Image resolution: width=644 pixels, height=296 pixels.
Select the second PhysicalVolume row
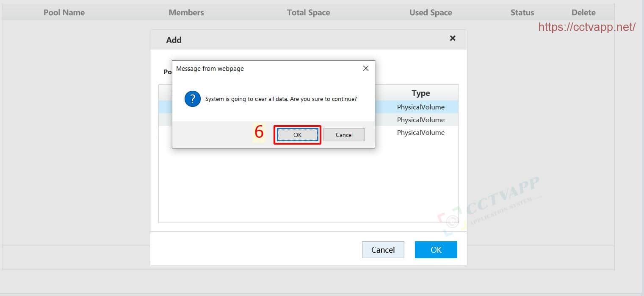[420, 120]
